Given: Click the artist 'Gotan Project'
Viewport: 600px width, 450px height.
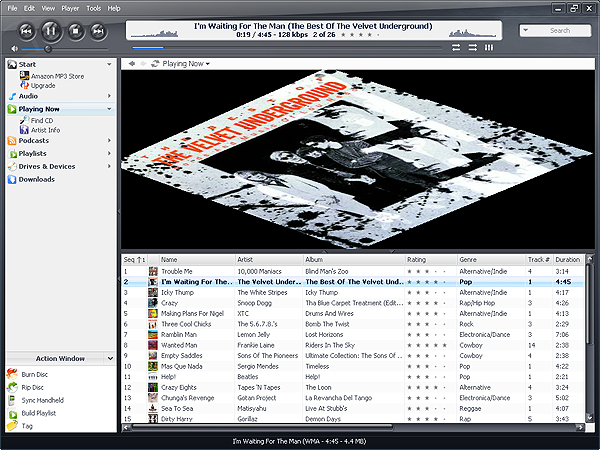Looking at the screenshot, I should 256,398.
